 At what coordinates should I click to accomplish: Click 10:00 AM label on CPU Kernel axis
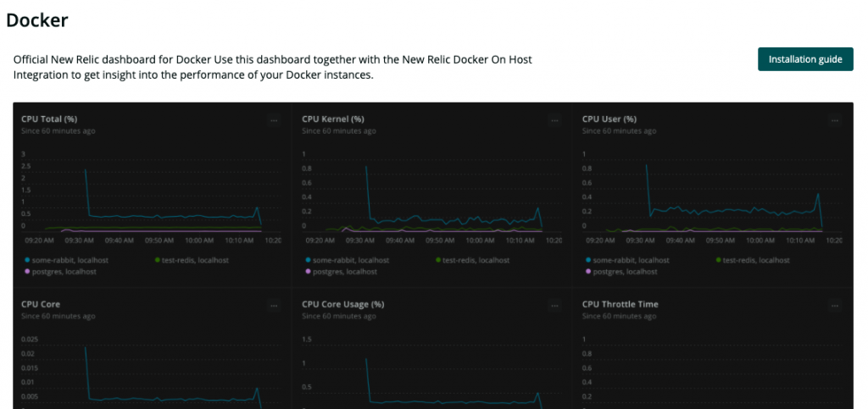tap(480, 240)
